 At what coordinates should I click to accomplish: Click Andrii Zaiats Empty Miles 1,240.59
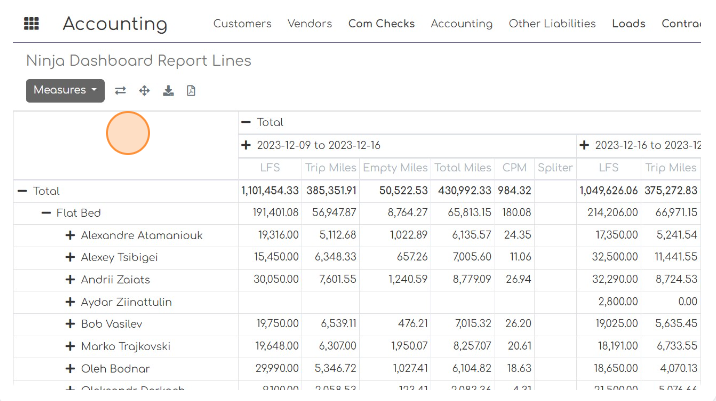[408, 279]
